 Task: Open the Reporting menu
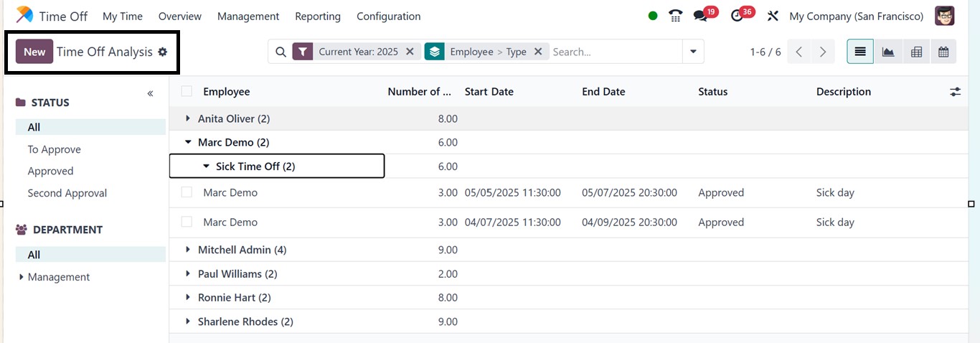tap(318, 16)
